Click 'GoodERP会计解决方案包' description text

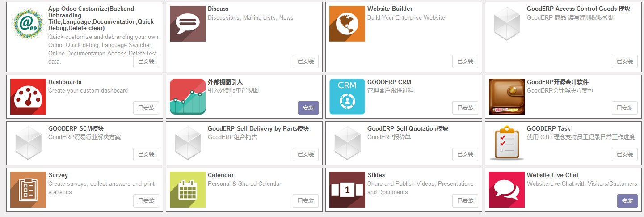pyautogui.click(x=560, y=90)
